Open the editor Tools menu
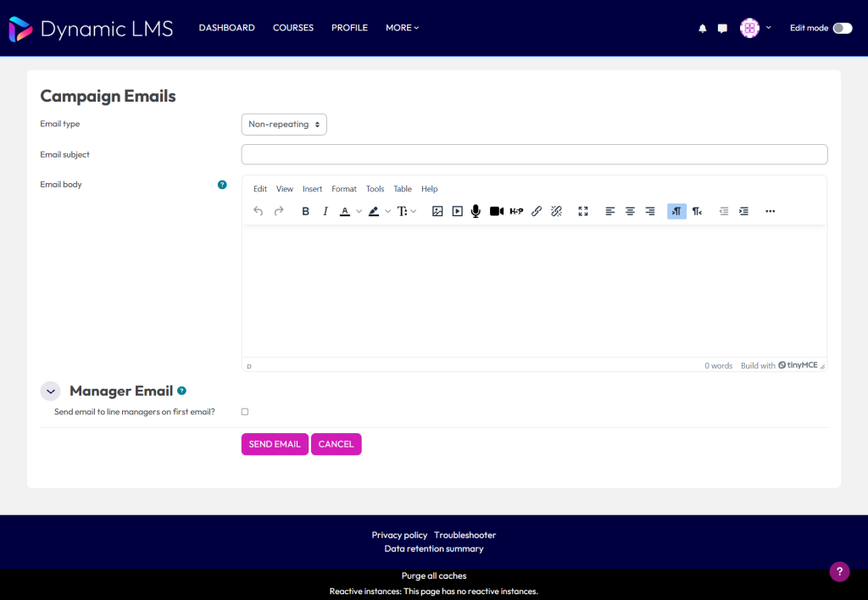This screenshot has width=868, height=600. point(375,189)
